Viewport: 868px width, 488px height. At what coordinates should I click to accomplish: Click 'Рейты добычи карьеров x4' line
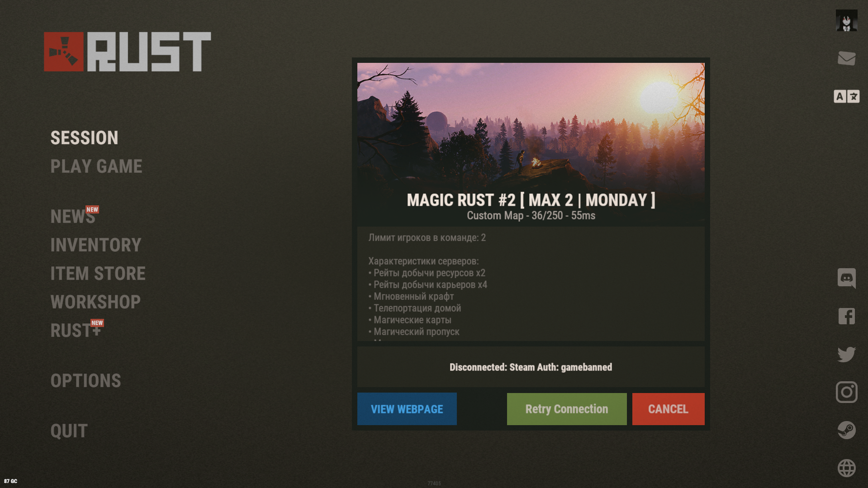coord(428,285)
